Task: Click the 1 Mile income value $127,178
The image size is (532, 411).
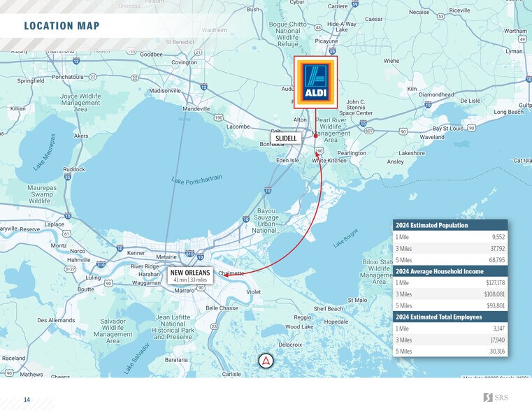Action: pos(494,282)
